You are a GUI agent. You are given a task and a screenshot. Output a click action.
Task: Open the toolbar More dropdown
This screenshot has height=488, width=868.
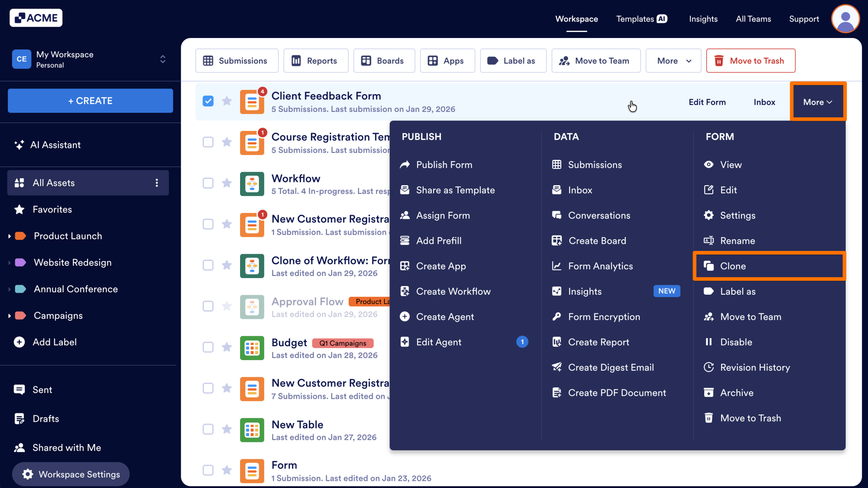673,61
